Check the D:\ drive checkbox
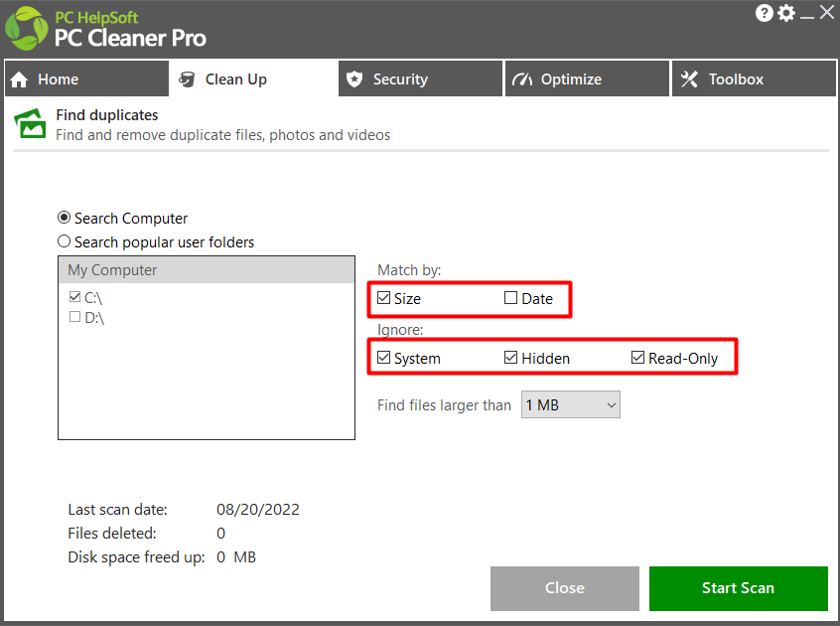Screen dimensions: 840x626 75,317
